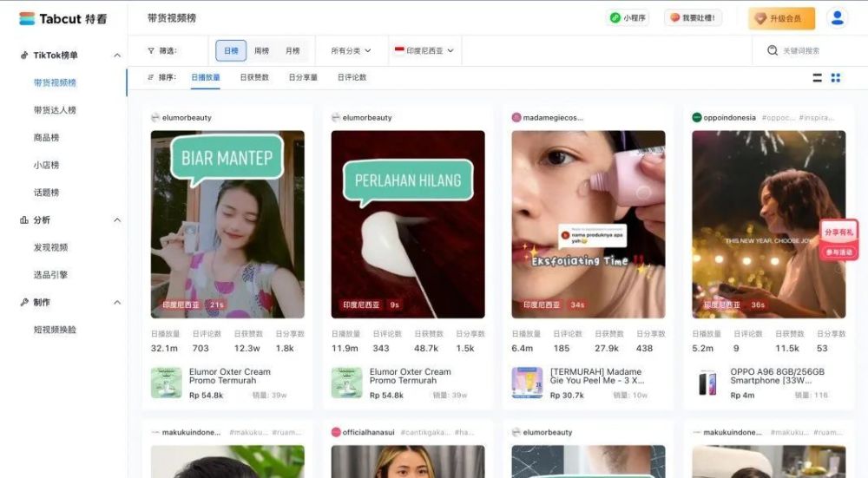This screenshot has width=868, height=478.
Task: Select 周榜 weekly ranking
Action: (261, 50)
